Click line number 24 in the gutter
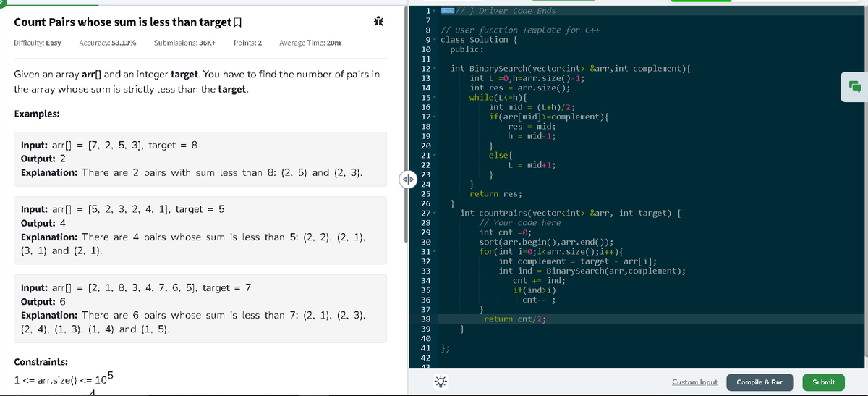868x396 pixels. point(426,185)
